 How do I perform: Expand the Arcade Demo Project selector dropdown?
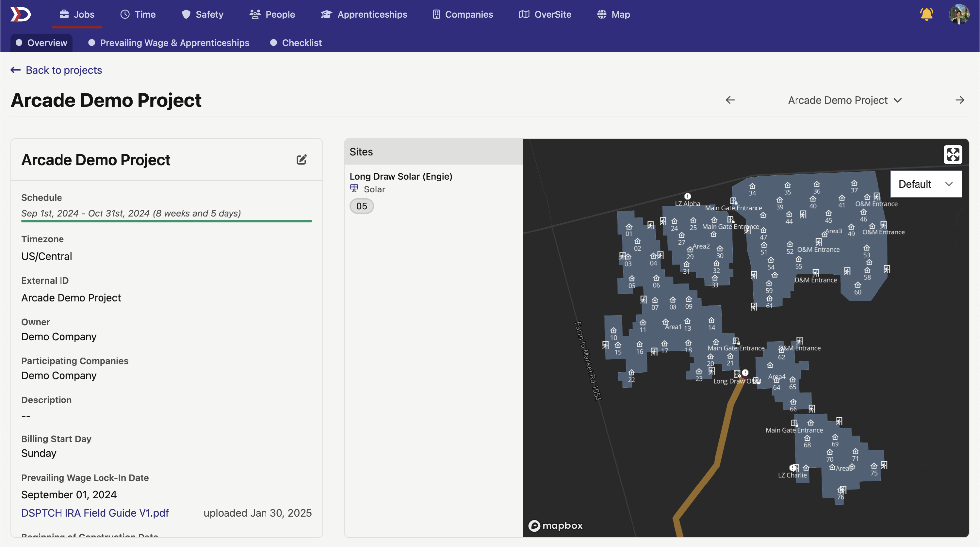coord(844,100)
